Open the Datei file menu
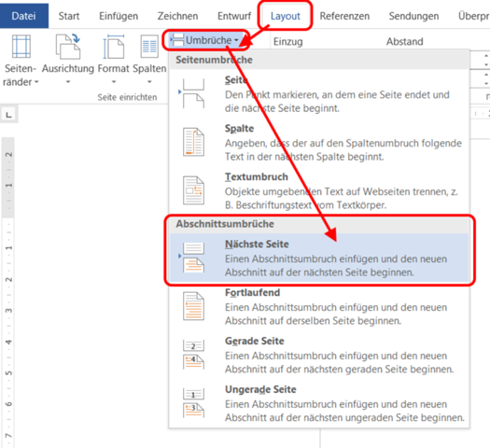 coord(24,16)
